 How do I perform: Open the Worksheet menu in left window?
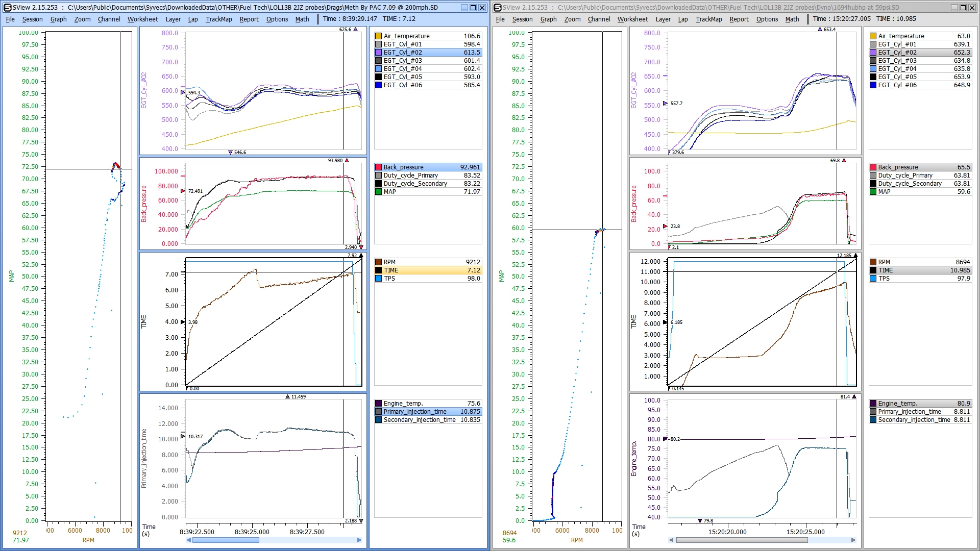[142, 19]
